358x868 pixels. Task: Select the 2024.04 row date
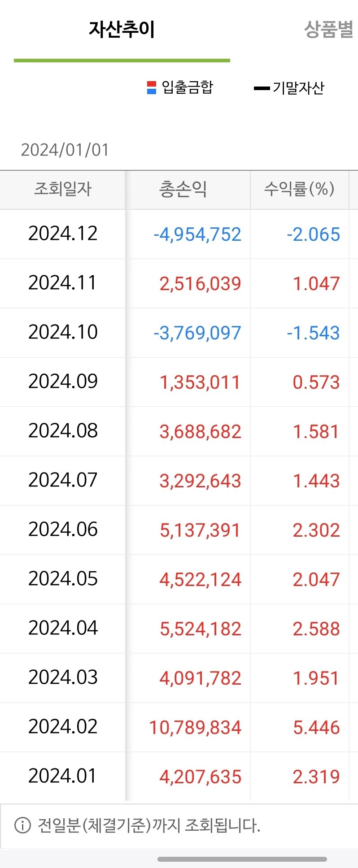(63, 628)
